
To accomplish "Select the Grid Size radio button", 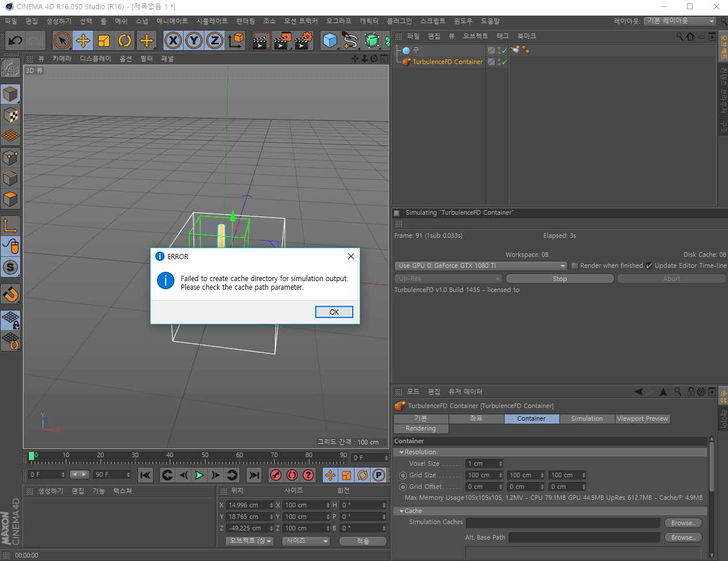I will (403, 476).
